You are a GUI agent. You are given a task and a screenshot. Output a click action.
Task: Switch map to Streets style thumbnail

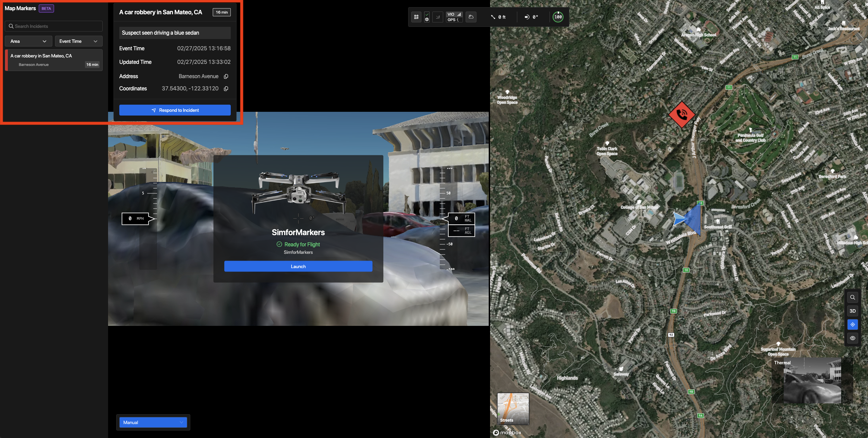(x=513, y=409)
